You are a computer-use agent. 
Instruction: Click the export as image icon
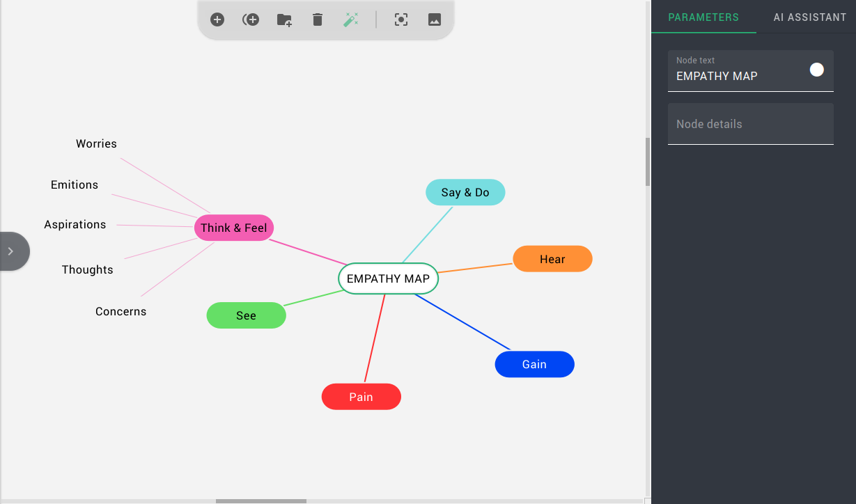pyautogui.click(x=435, y=19)
